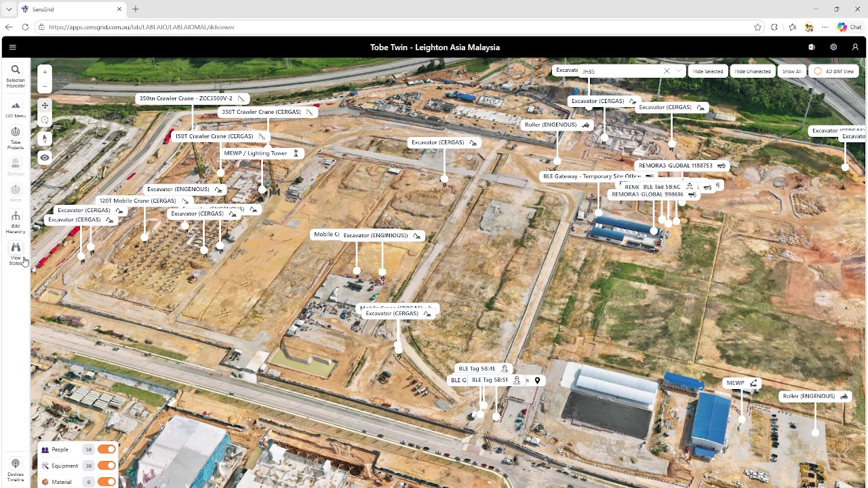
Task: Toggle the eye visibility map control
Action: [x=45, y=158]
